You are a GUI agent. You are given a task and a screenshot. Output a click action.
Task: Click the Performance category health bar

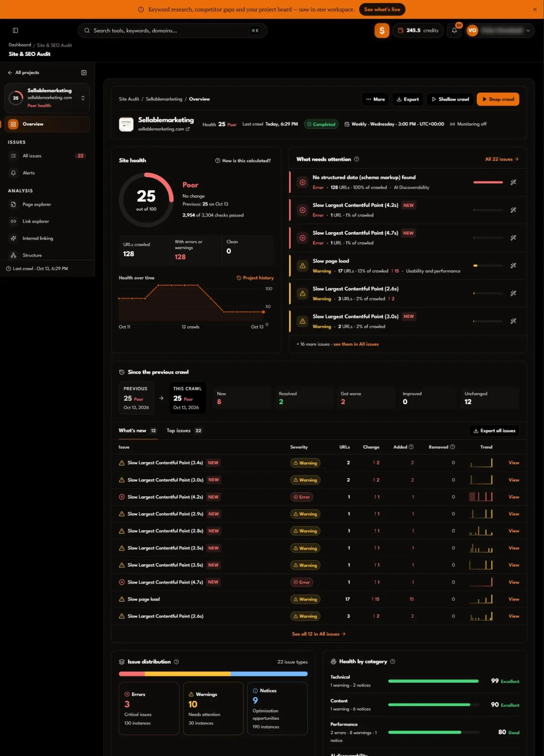click(434, 732)
